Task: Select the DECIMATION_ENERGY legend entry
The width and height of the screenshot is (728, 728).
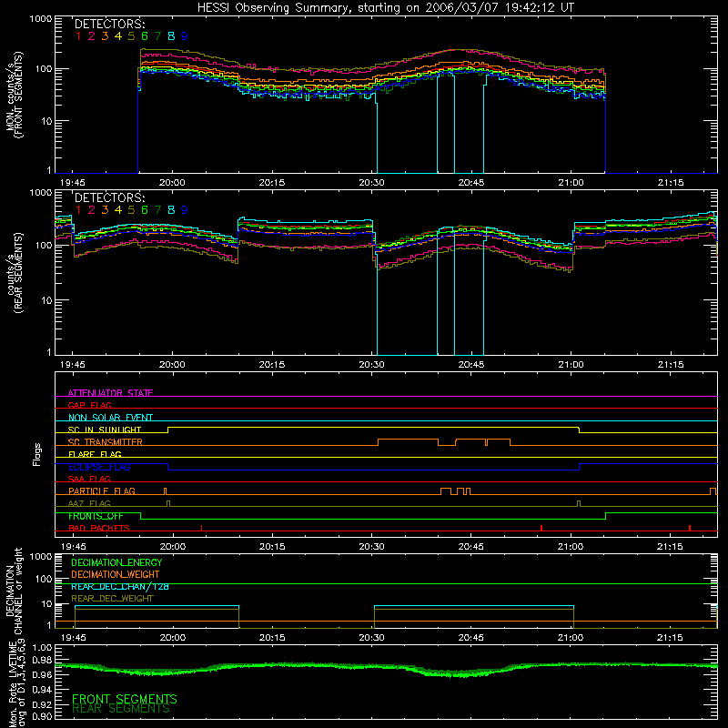Action: pos(116,562)
